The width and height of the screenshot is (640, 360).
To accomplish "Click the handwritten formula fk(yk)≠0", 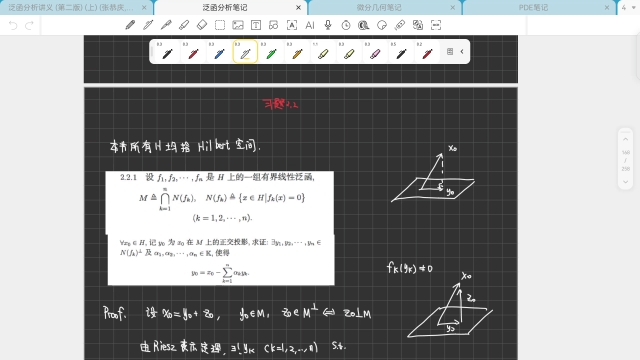I will (x=410, y=268).
